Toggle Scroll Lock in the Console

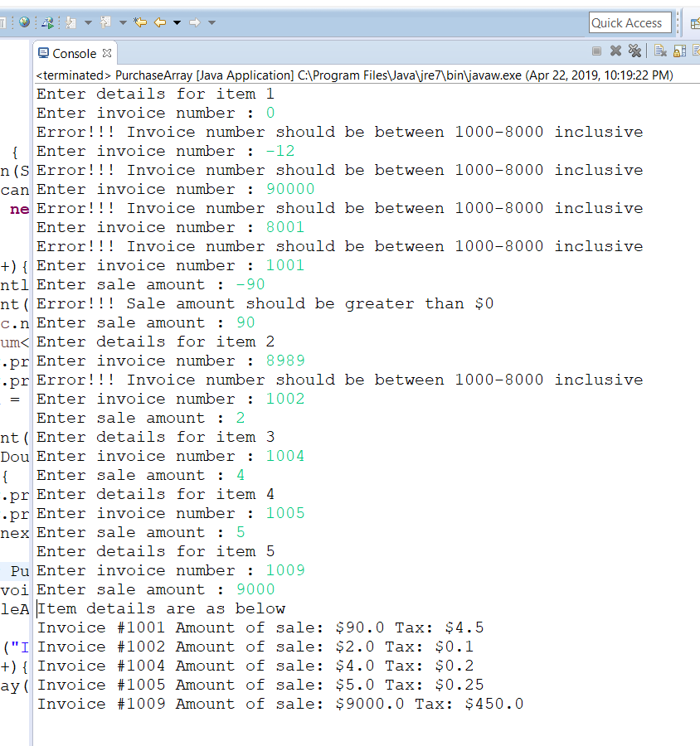(x=681, y=51)
